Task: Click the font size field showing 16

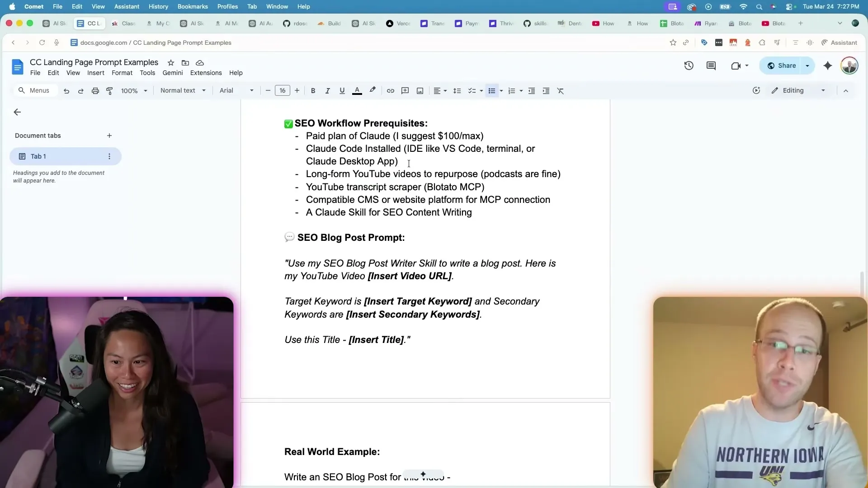Action: click(x=283, y=91)
